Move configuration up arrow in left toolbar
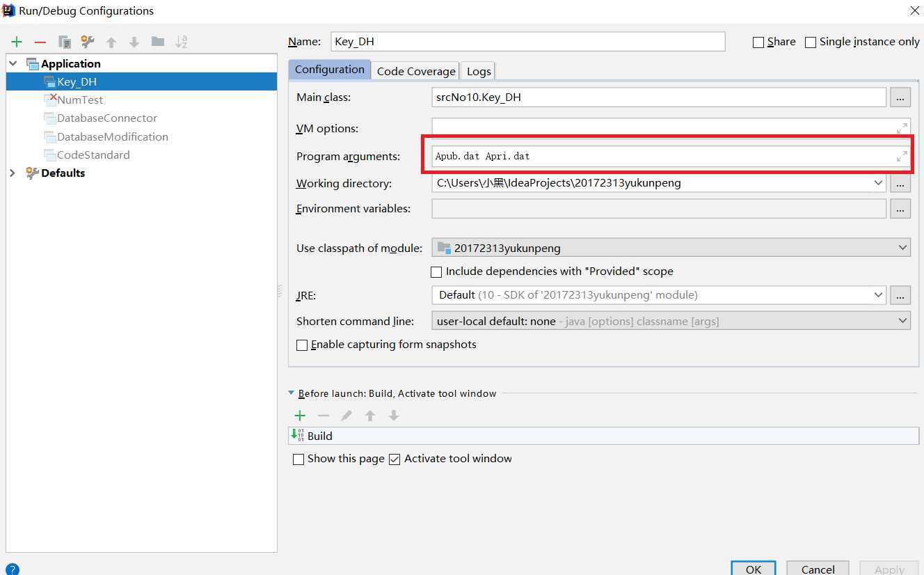Image resolution: width=924 pixels, height=575 pixels. pos(111,42)
